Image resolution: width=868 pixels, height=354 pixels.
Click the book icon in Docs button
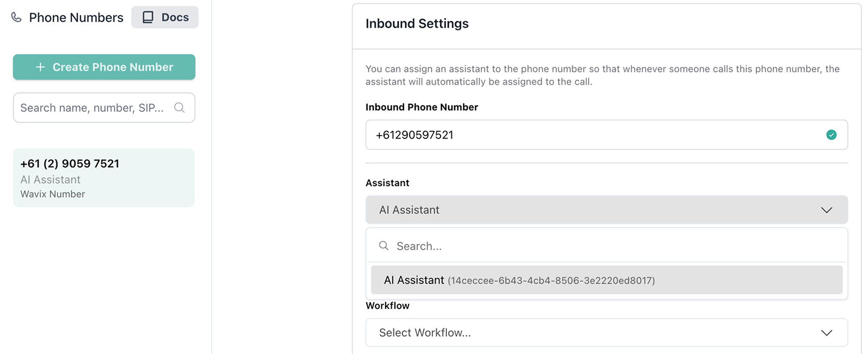(x=148, y=17)
